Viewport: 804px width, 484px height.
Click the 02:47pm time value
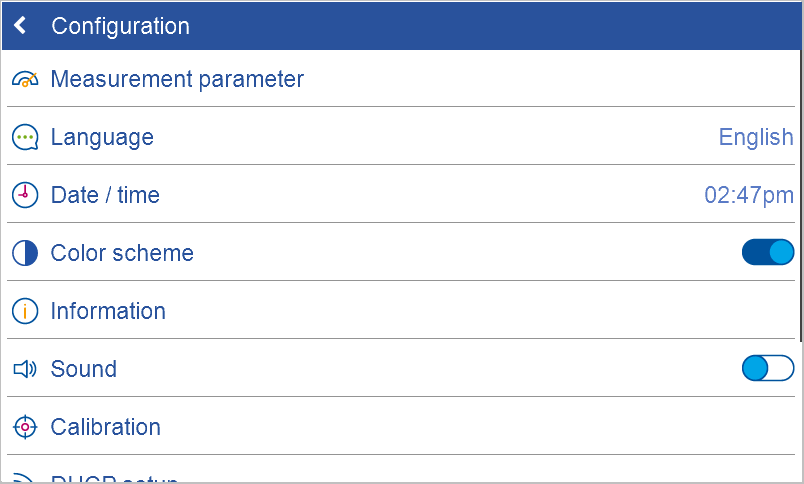point(748,195)
